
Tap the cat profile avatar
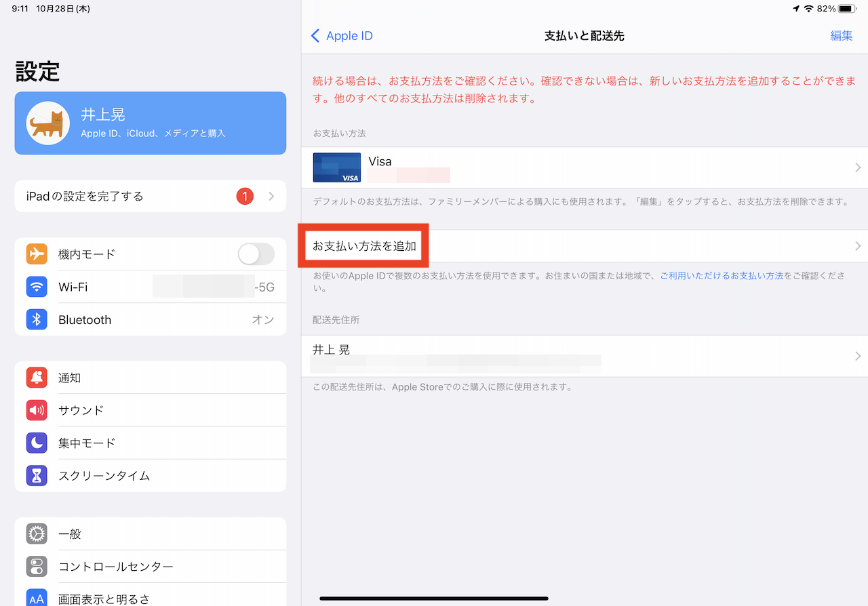[48, 123]
